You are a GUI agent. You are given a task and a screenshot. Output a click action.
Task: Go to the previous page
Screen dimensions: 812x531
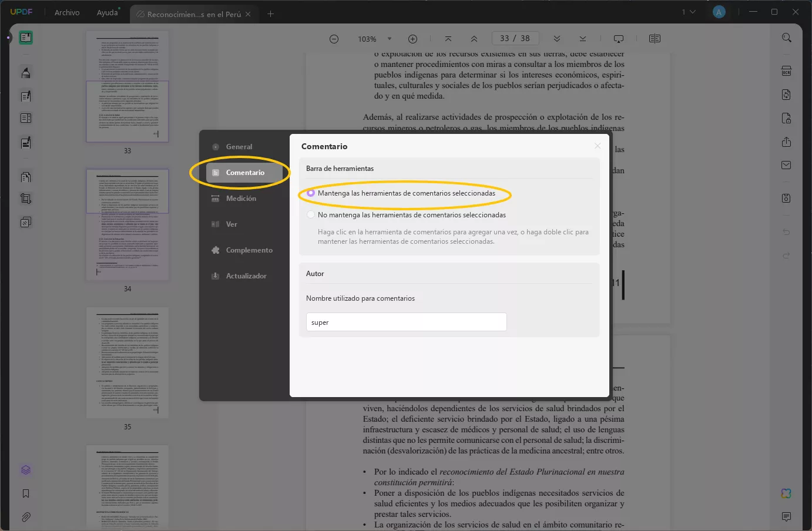click(x=474, y=39)
